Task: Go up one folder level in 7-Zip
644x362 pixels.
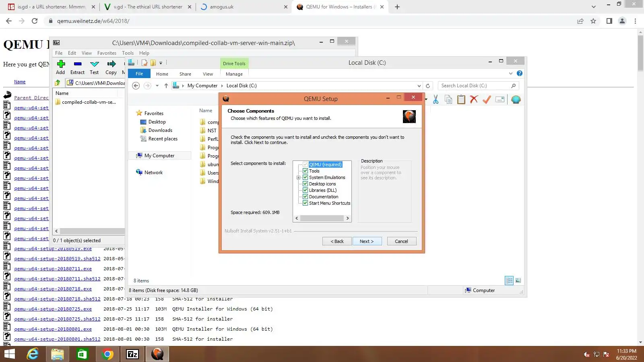Action: tap(58, 83)
